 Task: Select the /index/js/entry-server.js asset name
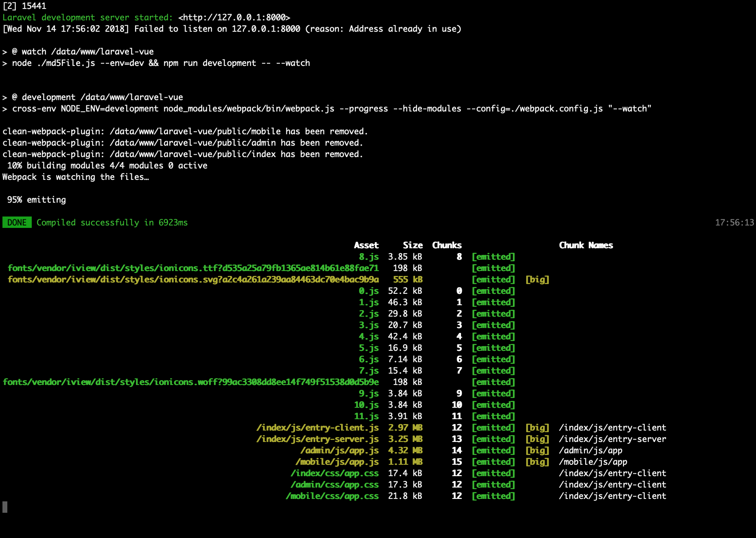(317, 439)
